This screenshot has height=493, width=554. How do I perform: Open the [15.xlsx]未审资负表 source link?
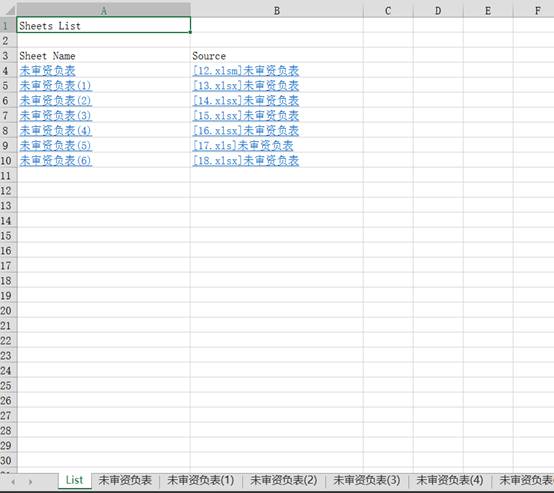point(246,116)
